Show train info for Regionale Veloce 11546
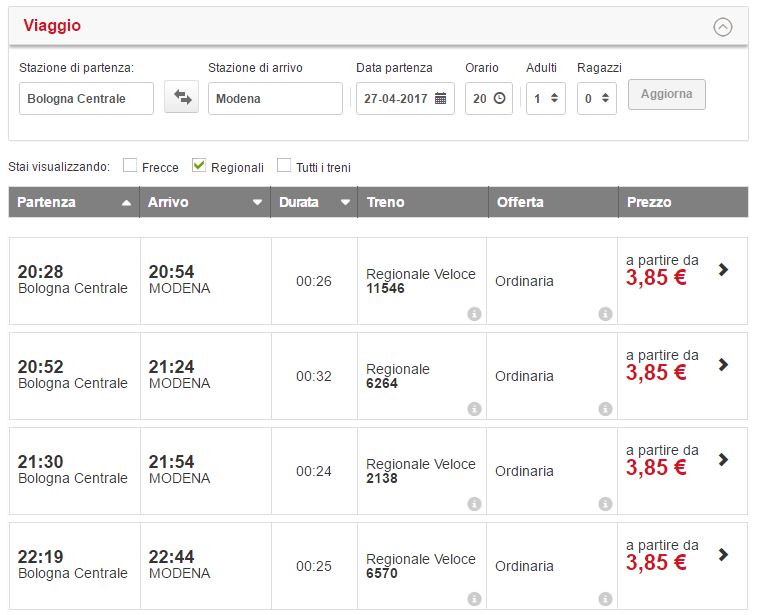757x615 pixels. 474,314
